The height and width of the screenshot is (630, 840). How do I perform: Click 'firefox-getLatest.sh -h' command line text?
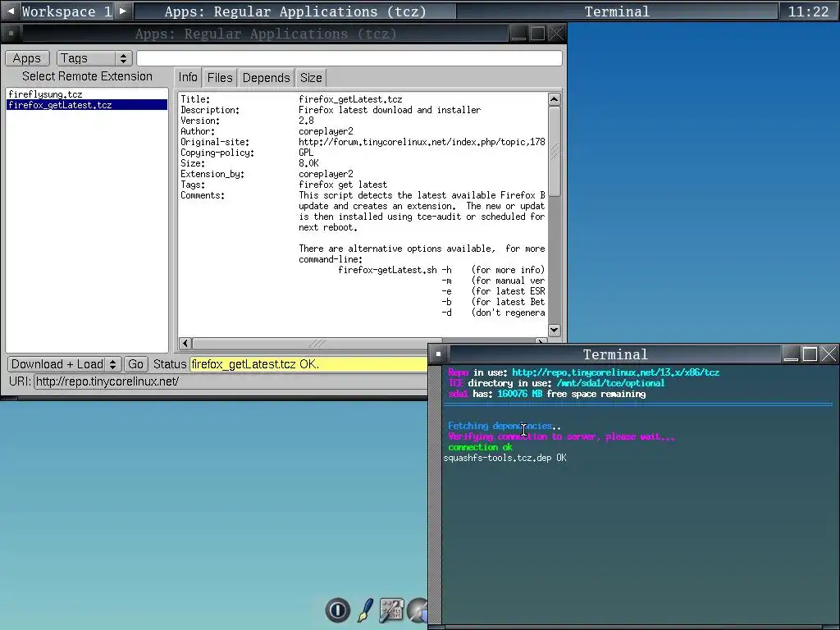point(395,270)
